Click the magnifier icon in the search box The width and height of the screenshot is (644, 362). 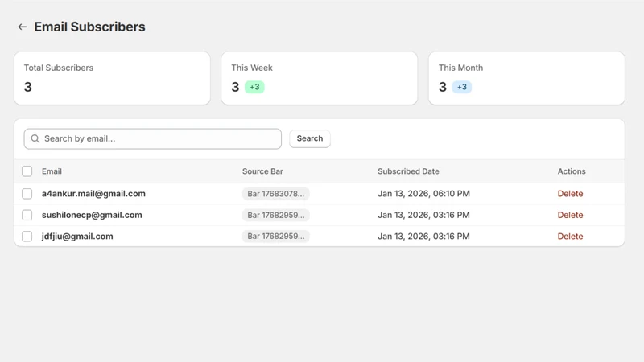[35, 138]
